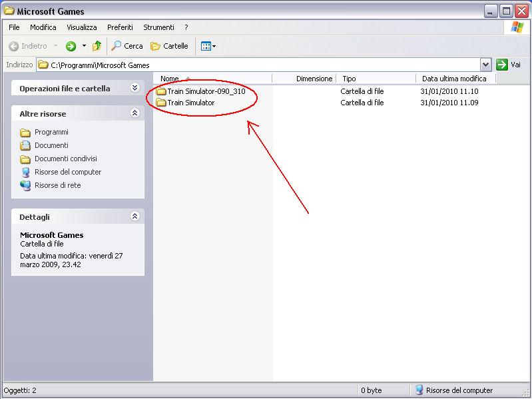Click the Documenti icon in sidebar
Image resolution: width=532 pixels, height=399 pixels.
tap(25, 146)
